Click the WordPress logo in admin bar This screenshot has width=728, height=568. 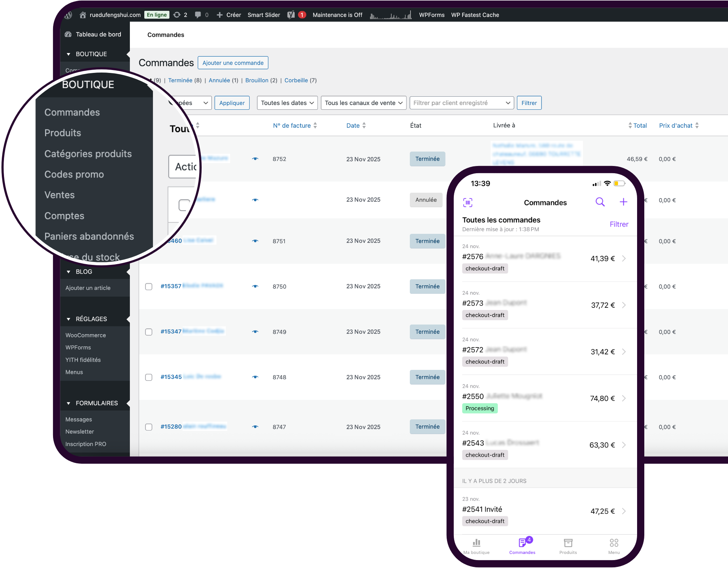point(68,15)
